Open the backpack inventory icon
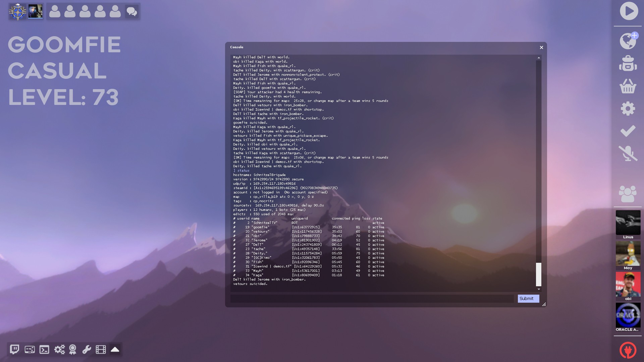 tap(628, 63)
